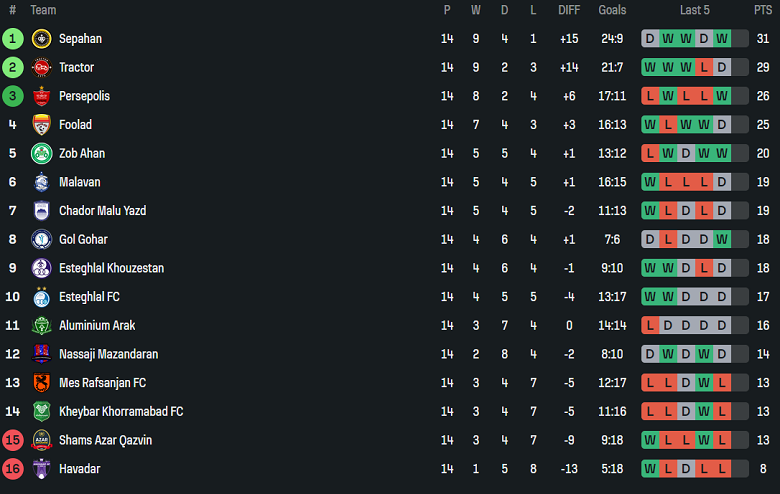Open the Esteghlal Khouzestan team page
This screenshot has width=780, height=494.
pos(111,268)
